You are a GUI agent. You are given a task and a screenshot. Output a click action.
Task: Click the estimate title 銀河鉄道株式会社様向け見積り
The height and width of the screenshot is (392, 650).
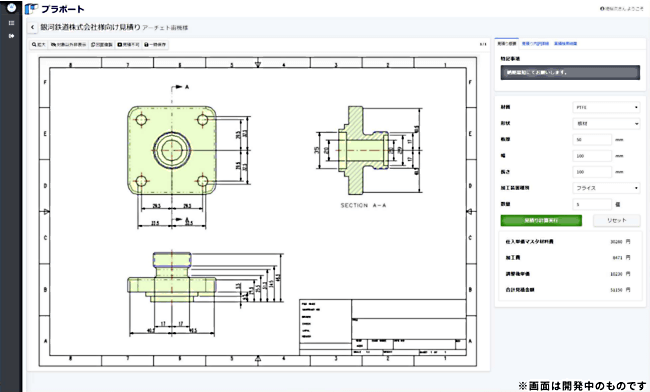(x=90, y=27)
